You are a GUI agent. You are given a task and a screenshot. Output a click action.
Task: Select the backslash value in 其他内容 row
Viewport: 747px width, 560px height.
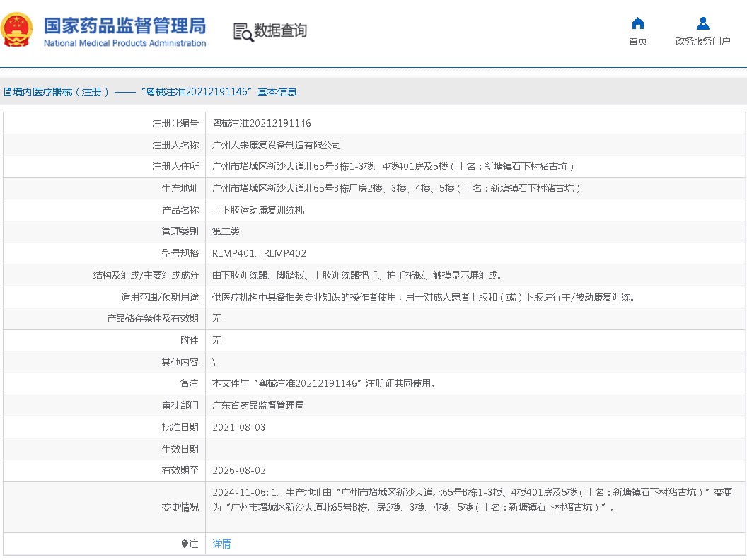[x=214, y=363]
